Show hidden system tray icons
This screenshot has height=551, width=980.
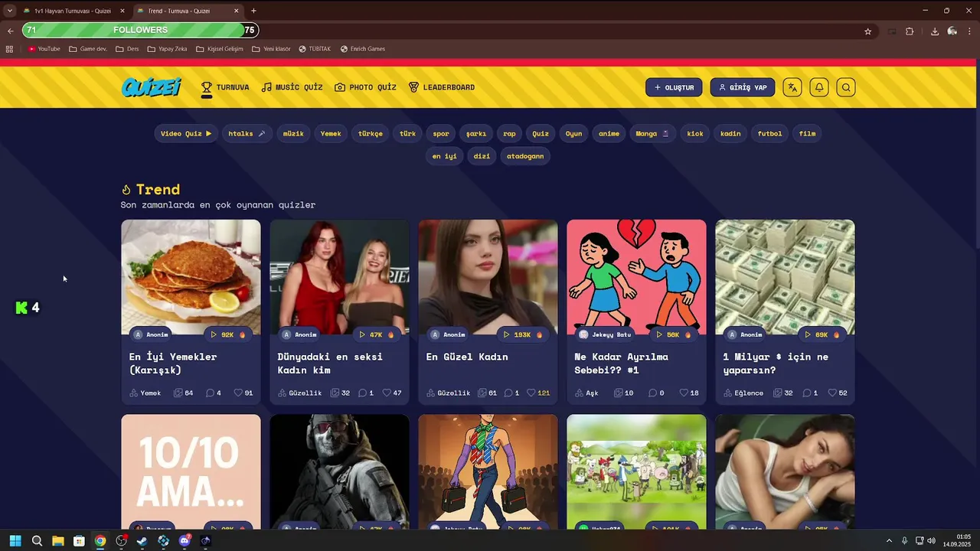pyautogui.click(x=889, y=541)
